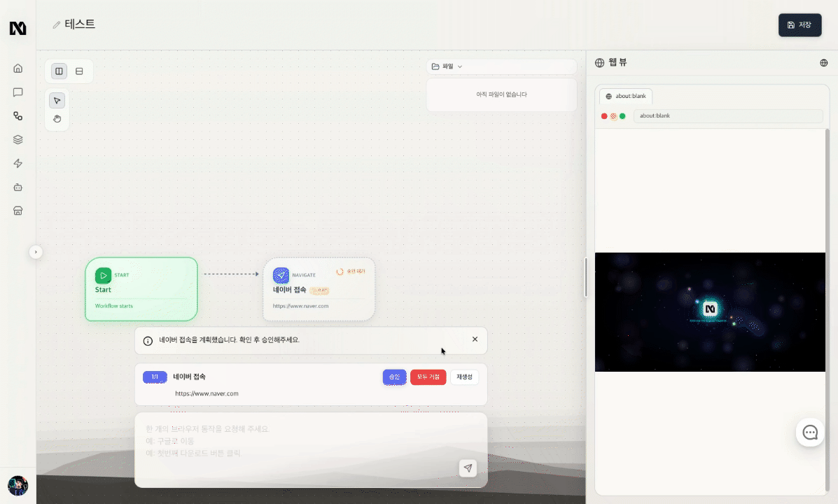Activate the hand pan tool
The width and height of the screenshot is (838, 504).
[57, 119]
